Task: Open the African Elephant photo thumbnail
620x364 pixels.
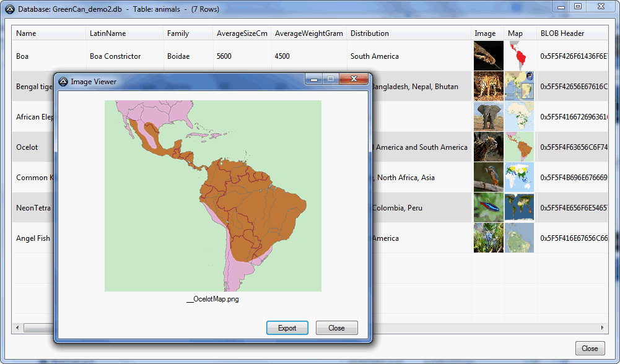Action: [488, 116]
